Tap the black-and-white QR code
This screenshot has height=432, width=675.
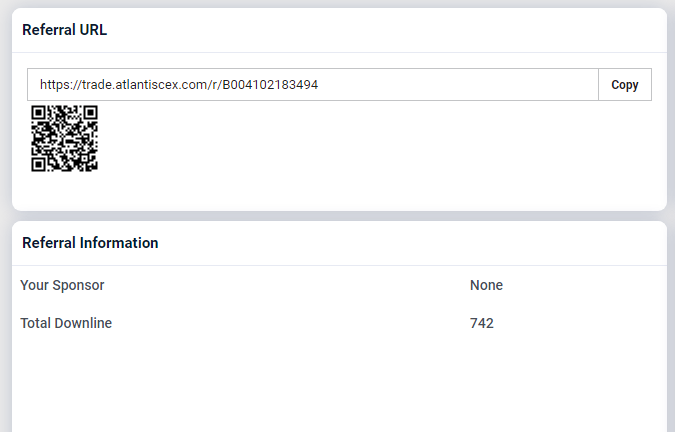point(64,139)
